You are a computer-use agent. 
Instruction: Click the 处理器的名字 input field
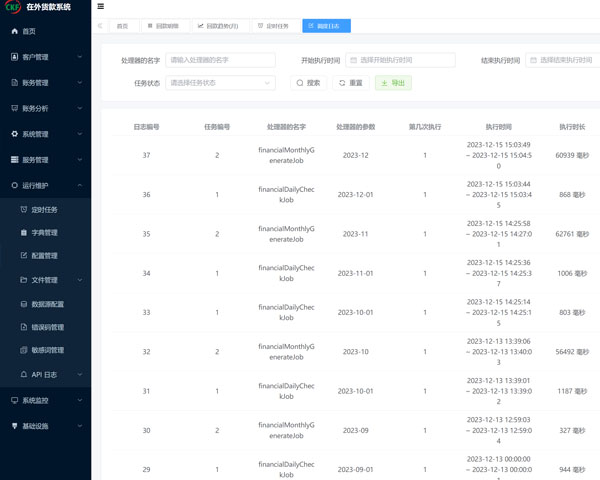[220, 60]
